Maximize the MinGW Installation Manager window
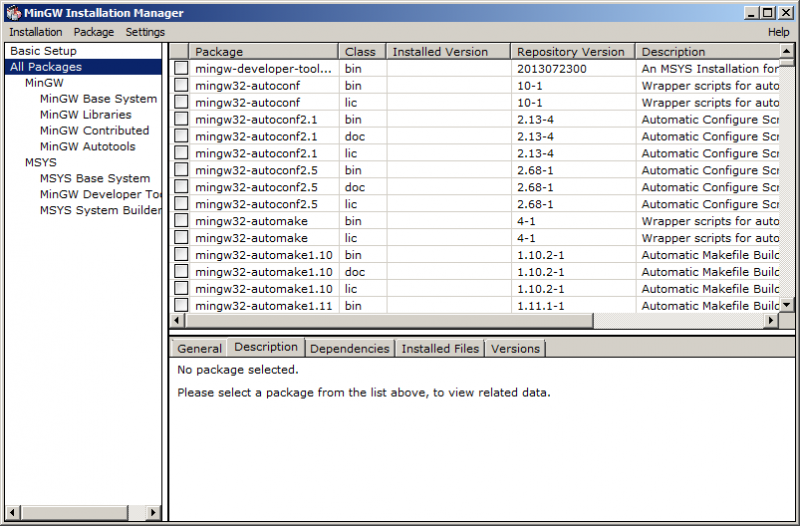This screenshot has width=800, height=526. click(x=768, y=13)
